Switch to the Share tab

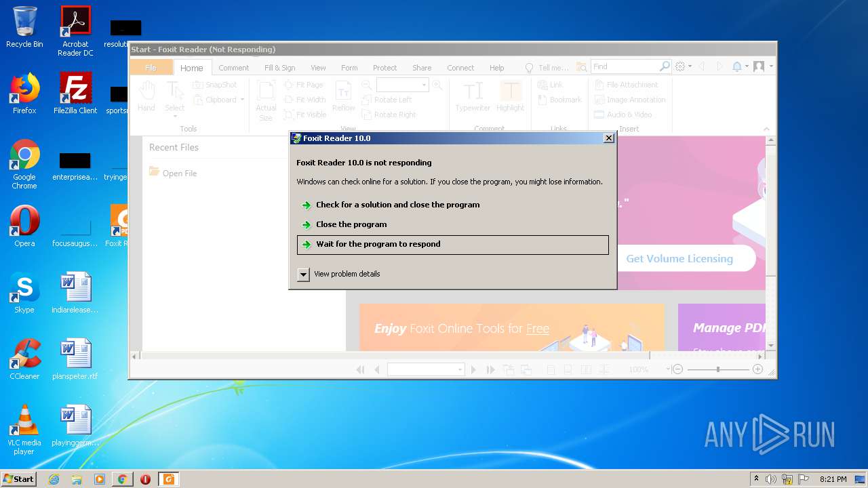(422, 68)
